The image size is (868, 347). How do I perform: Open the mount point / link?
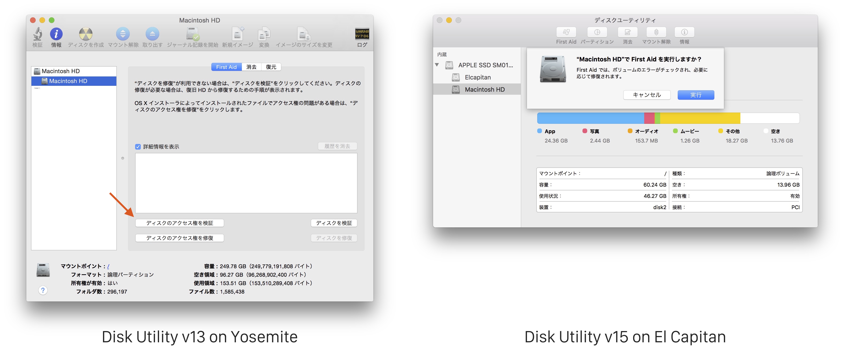(x=108, y=266)
